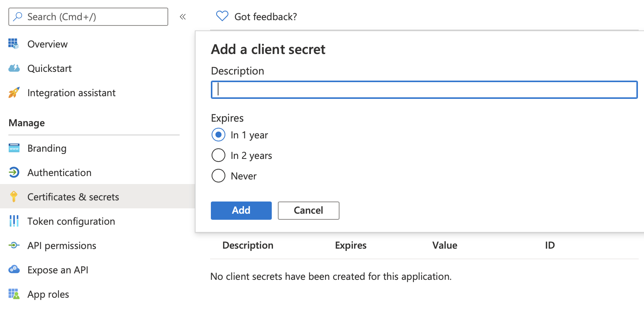Click the Overview grid icon
This screenshot has width=644, height=311.
pos(14,44)
